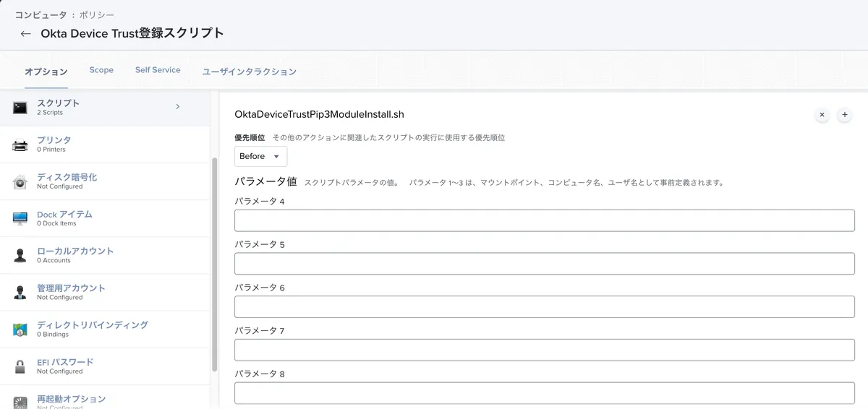Screen dimensions: 868x409
Task: Click the back arrow beside policy title
Action: 26,34
